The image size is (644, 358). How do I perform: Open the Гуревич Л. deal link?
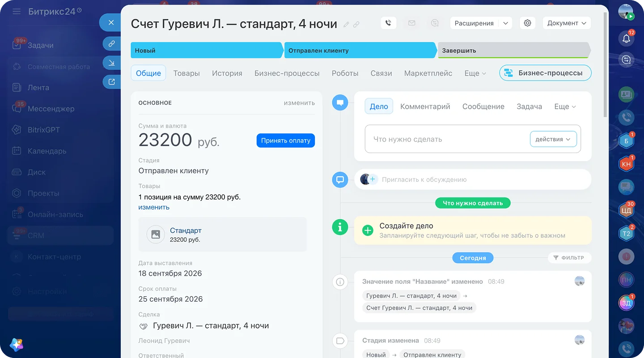pos(211,326)
